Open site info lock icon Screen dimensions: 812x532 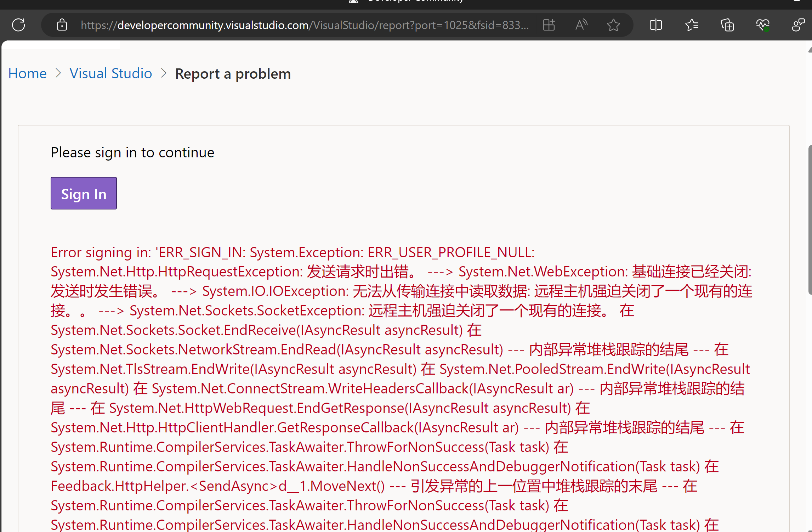62,25
